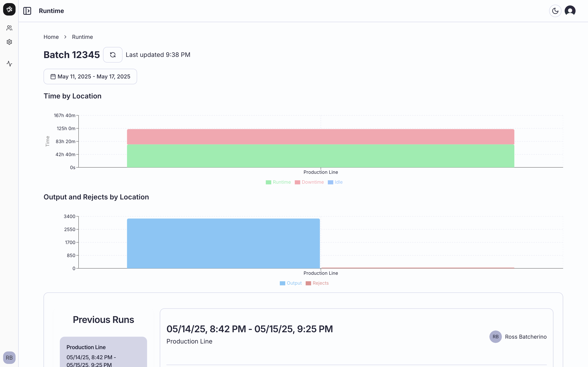Refresh Batch 12345 data
588x367 pixels.
pyautogui.click(x=113, y=55)
